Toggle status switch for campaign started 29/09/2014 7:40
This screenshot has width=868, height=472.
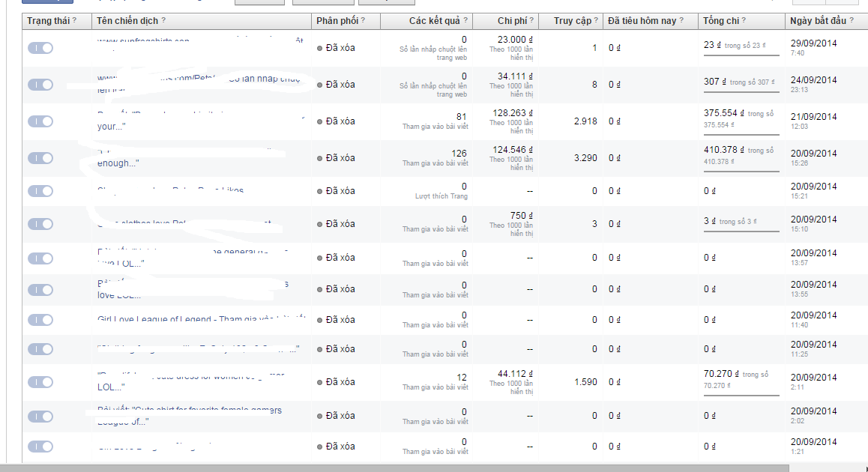click(40, 48)
